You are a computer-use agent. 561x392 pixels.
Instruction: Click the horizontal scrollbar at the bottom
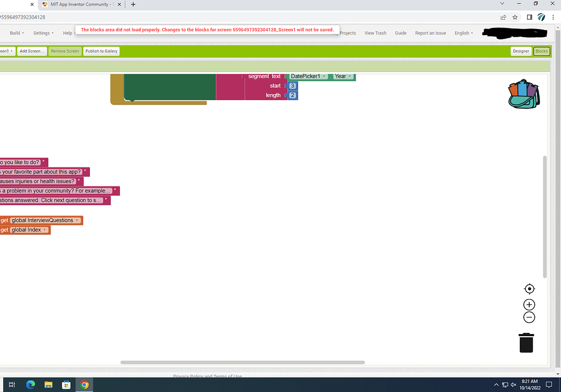[243, 362]
